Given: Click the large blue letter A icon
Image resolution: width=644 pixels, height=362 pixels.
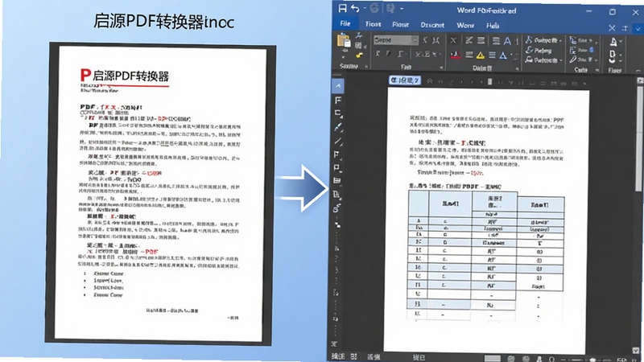Looking at the screenshot, I should coord(507,41).
